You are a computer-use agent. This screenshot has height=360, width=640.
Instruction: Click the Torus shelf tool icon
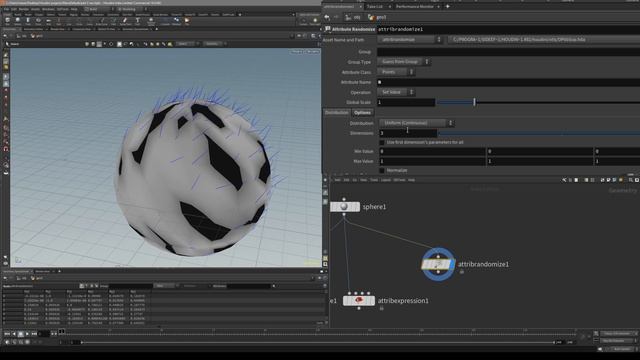(x=38, y=20)
